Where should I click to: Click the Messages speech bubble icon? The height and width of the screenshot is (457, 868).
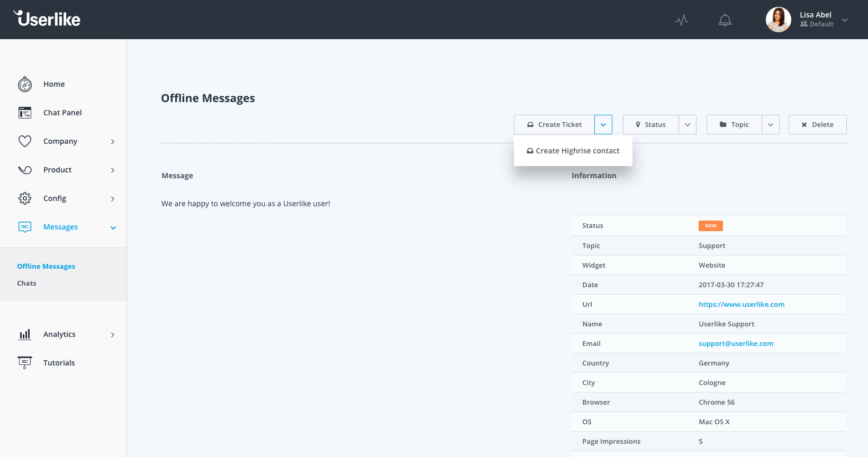coord(25,227)
